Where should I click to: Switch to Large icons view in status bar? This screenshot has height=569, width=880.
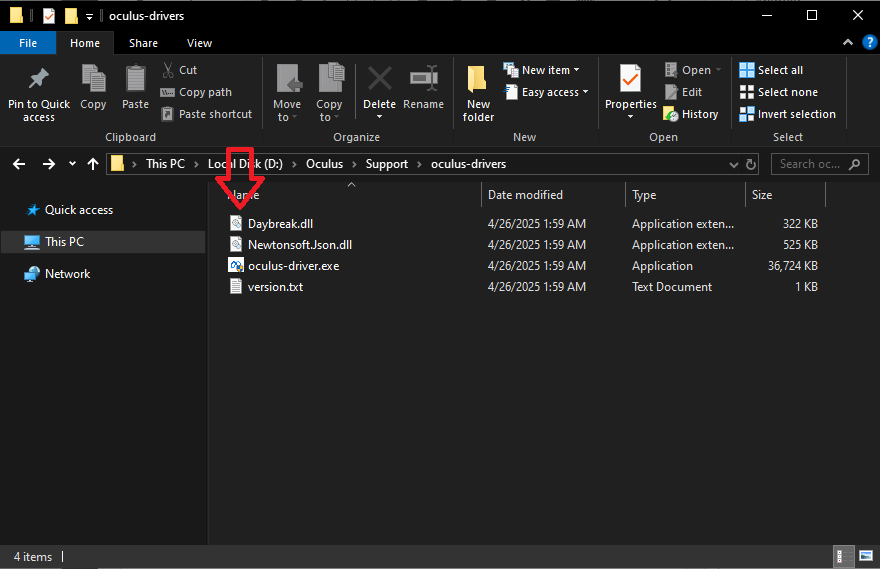point(866,556)
